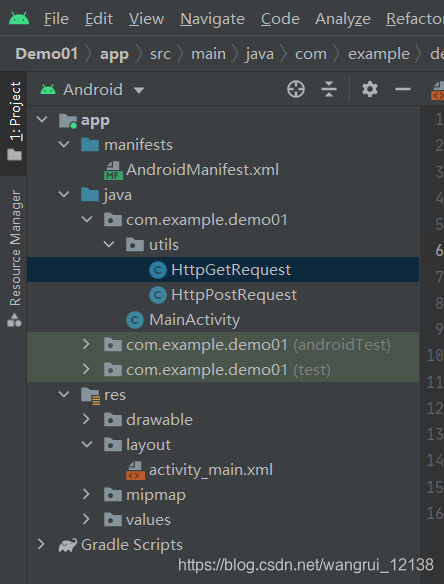Select src in the breadcrumb bar
This screenshot has width=444, height=584.
click(160, 54)
